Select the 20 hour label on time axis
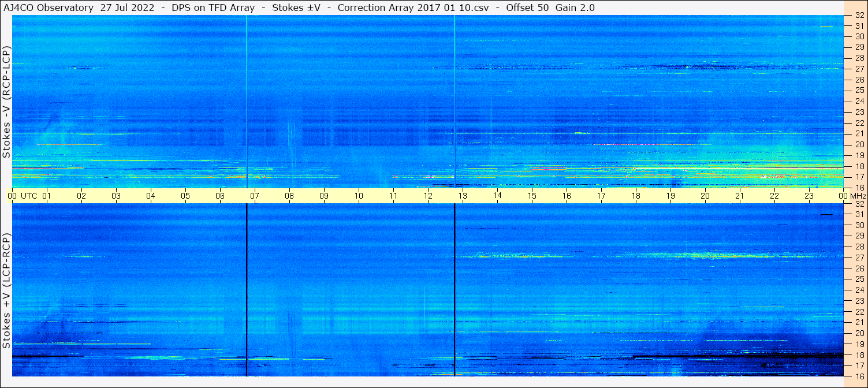The width and height of the screenshot is (868, 388). [705, 196]
